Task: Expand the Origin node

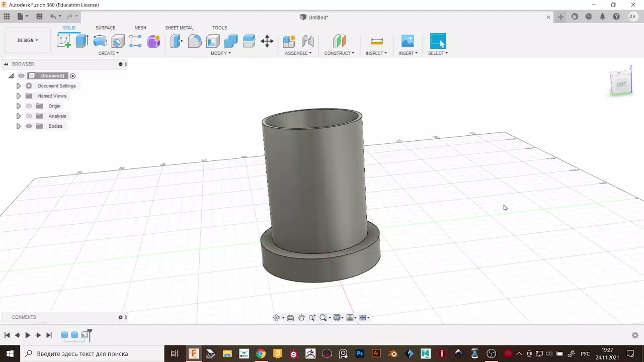Action: pos(19,106)
